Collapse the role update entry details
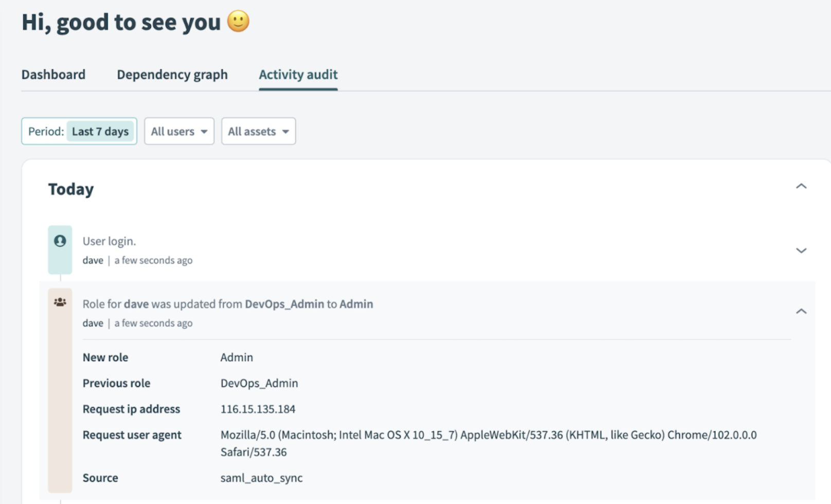The height and width of the screenshot is (504, 831). point(801,311)
